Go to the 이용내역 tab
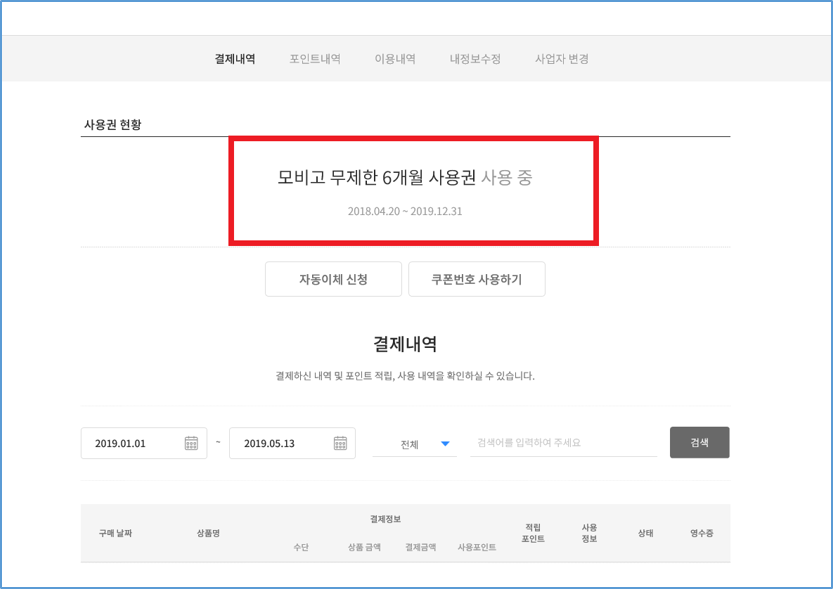Viewport: 833px width, 589px height. pos(395,59)
